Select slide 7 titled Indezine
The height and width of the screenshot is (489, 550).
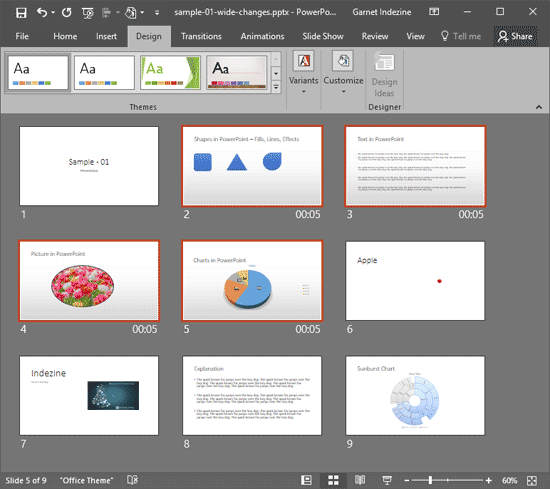point(89,396)
